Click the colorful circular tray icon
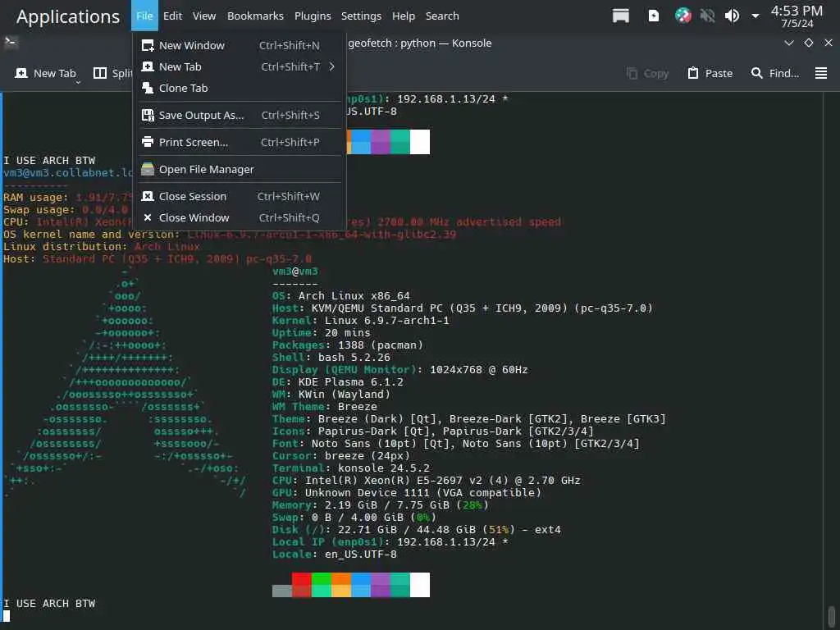This screenshot has height=630, width=840. (x=682, y=16)
